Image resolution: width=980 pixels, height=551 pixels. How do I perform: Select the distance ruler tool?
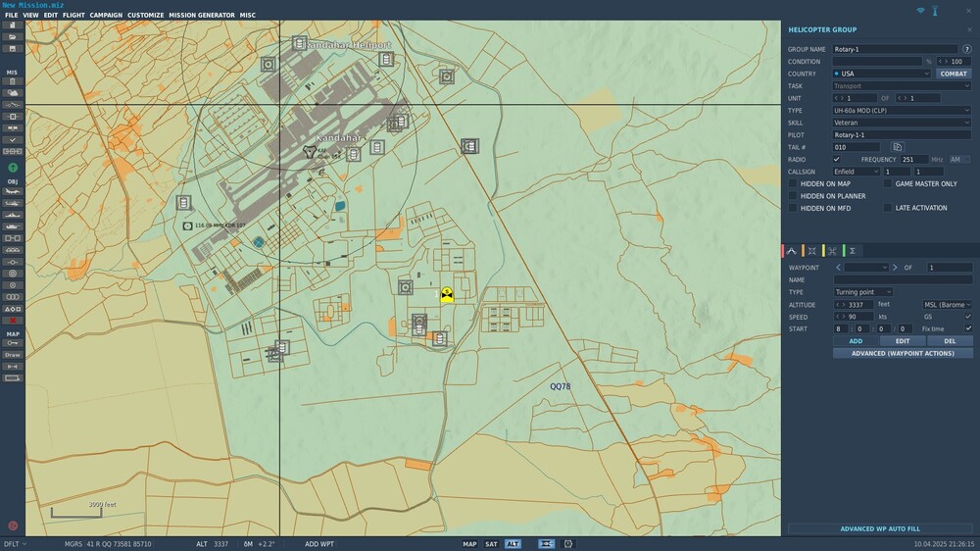(12, 367)
